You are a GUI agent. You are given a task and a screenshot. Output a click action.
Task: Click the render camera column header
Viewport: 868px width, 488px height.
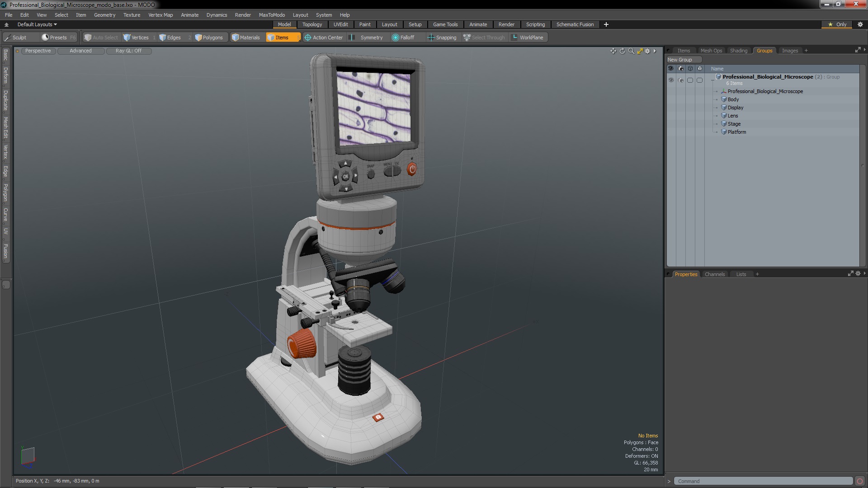click(681, 69)
